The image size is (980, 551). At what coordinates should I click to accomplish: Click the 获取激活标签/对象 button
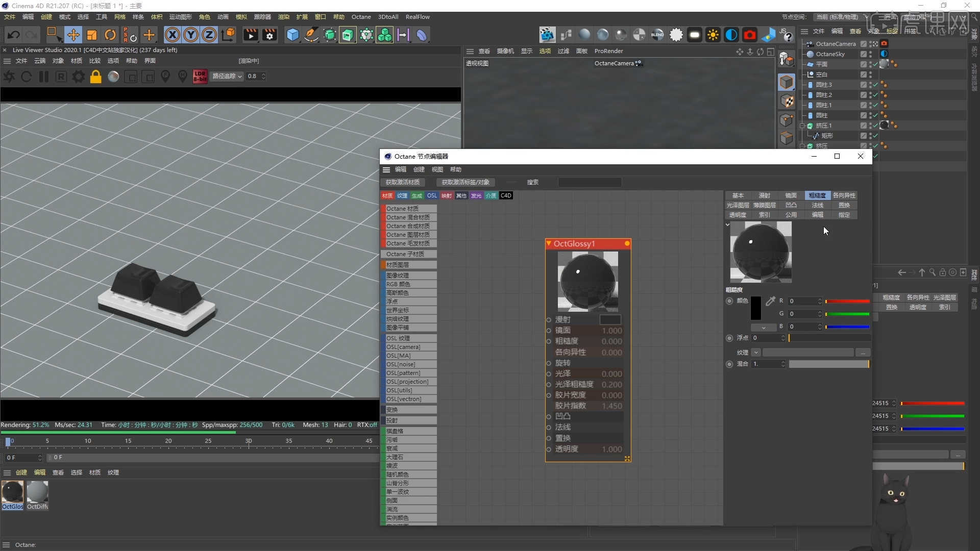(x=465, y=182)
